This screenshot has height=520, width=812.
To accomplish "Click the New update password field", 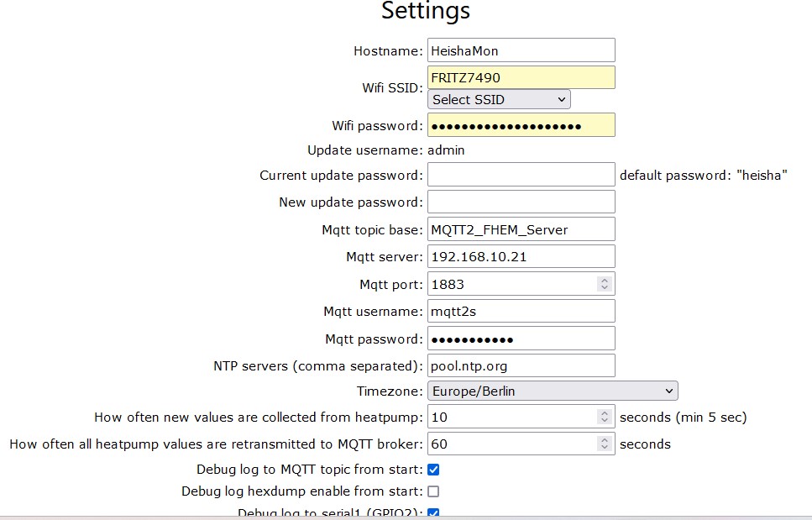I will pos(521,202).
